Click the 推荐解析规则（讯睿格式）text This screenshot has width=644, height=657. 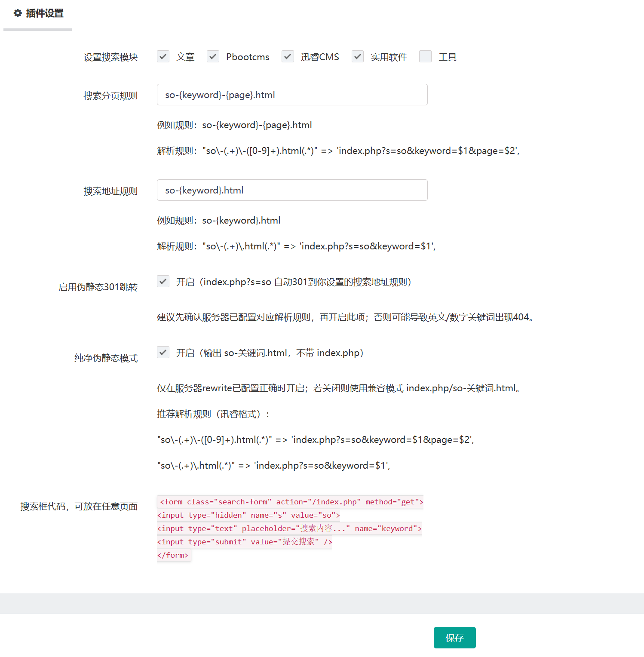213,414
